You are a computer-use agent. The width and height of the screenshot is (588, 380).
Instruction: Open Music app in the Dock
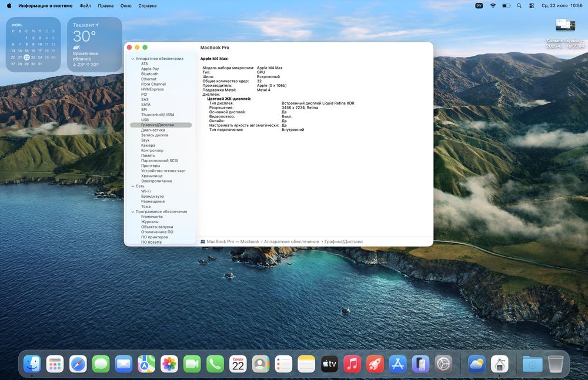pyautogui.click(x=352, y=364)
